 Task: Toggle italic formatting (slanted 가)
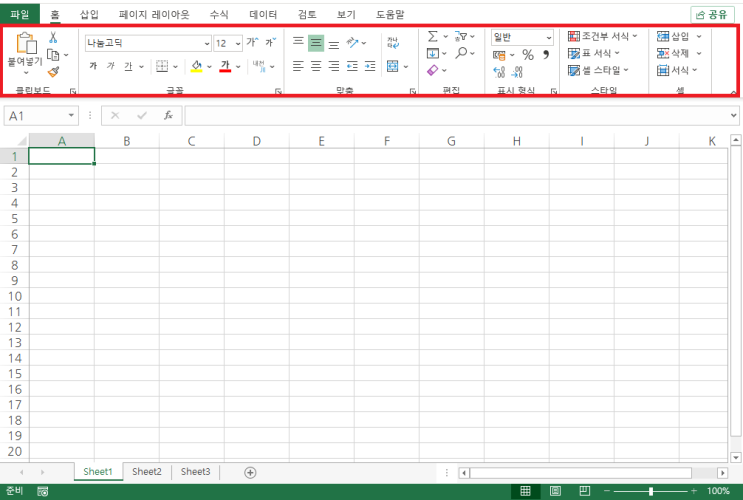point(110,66)
